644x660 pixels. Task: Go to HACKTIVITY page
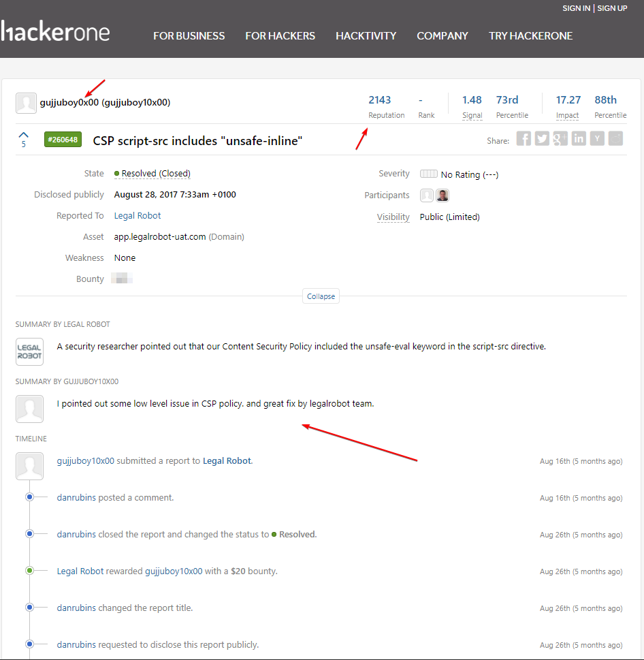pos(366,36)
